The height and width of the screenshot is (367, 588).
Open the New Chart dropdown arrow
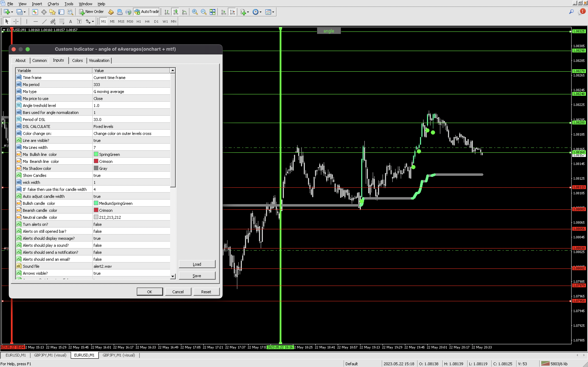pyautogui.click(x=12, y=12)
